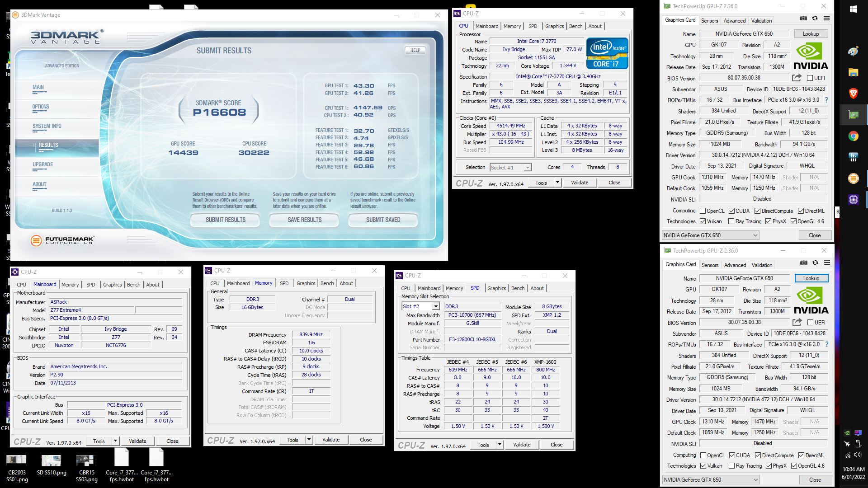Screen dimensions: 868x488
Task: Open Graphics tab in CPU-Z motherboard window
Action: (112, 285)
